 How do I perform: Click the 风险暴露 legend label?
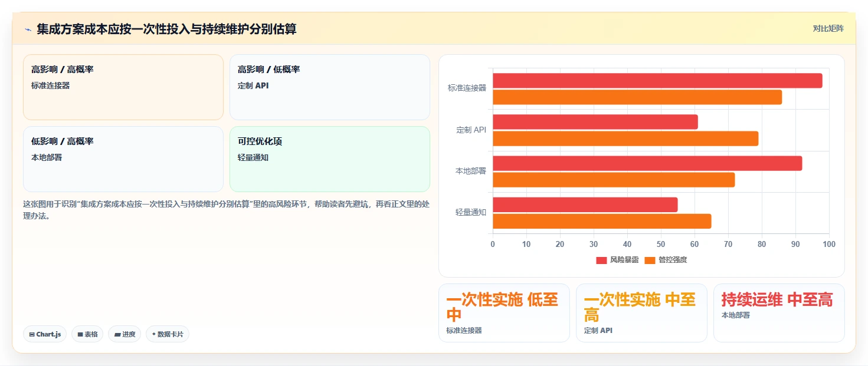click(x=624, y=260)
